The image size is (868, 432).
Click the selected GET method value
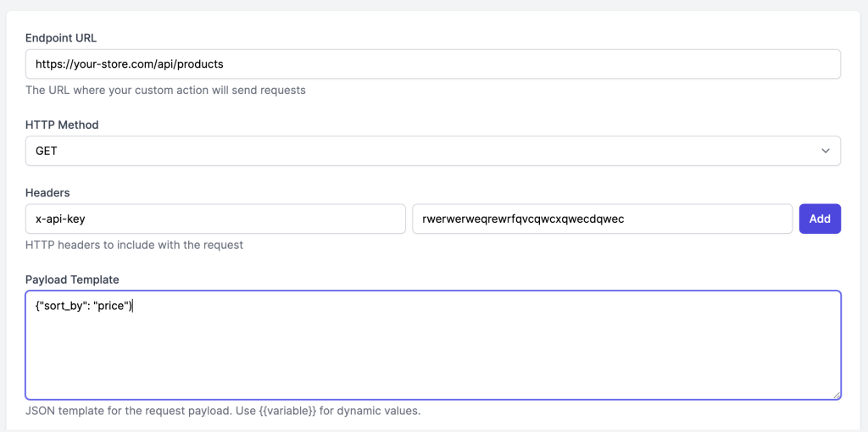(x=46, y=151)
